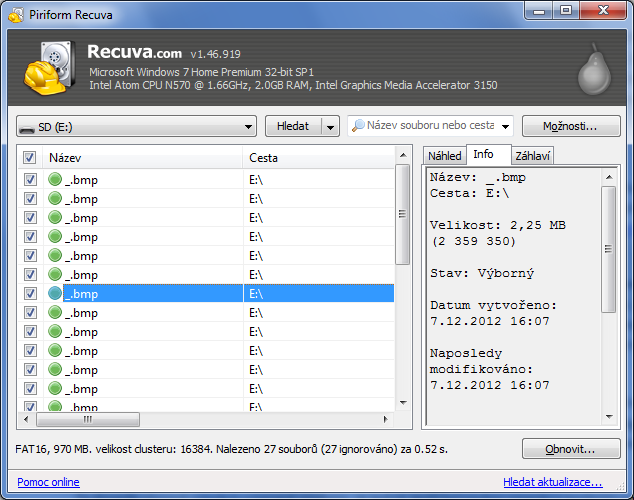Maximize the Piriform Recuva window
634x500 pixels.
pyautogui.click(x=566, y=11)
